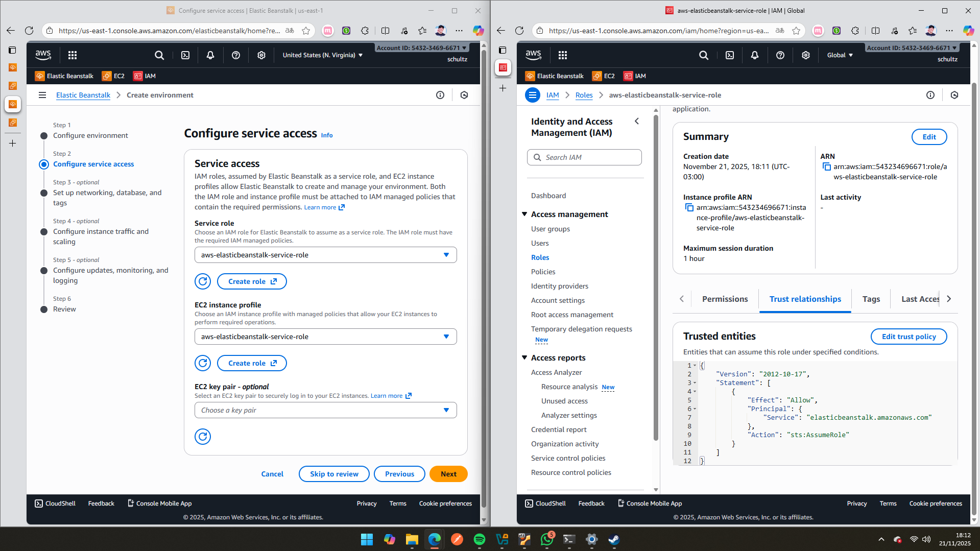The image size is (980, 551).
Task: Copy the role ARN
Action: [826, 167]
